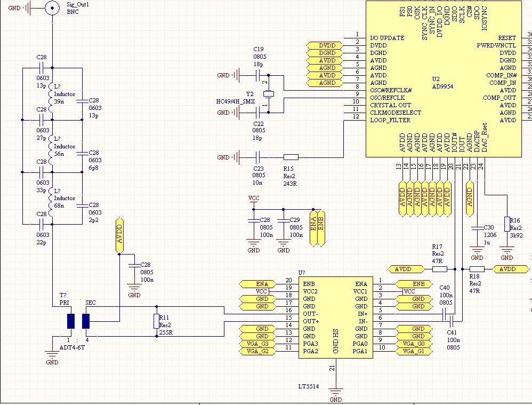Select capacitor C19 18p
Screen dimensions: 532x405
click(259, 75)
